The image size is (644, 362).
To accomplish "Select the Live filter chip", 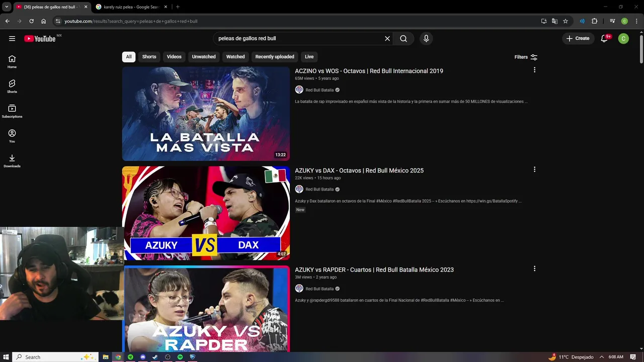I will tap(309, 57).
